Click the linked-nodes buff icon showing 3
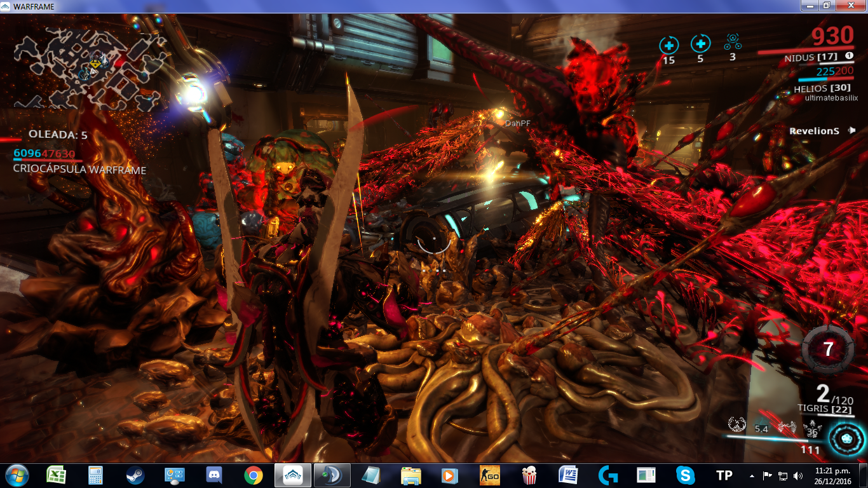Screen dimensions: 868x488 point(732,43)
